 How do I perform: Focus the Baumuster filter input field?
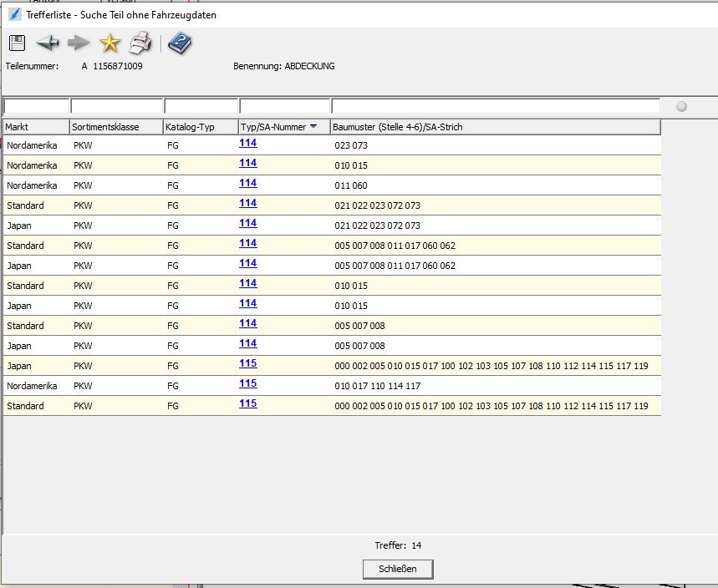pyautogui.click(x=496, y=106)
